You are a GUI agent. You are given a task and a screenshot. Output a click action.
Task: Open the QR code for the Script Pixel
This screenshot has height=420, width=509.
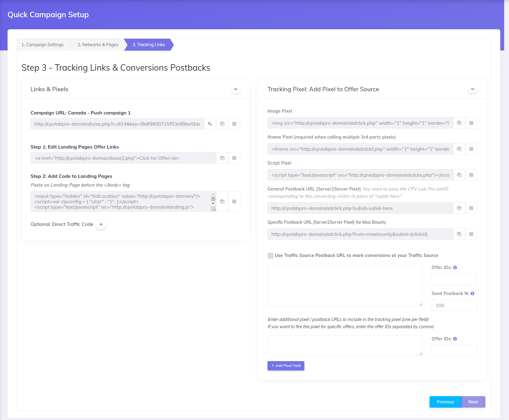[x=471, y=175]
